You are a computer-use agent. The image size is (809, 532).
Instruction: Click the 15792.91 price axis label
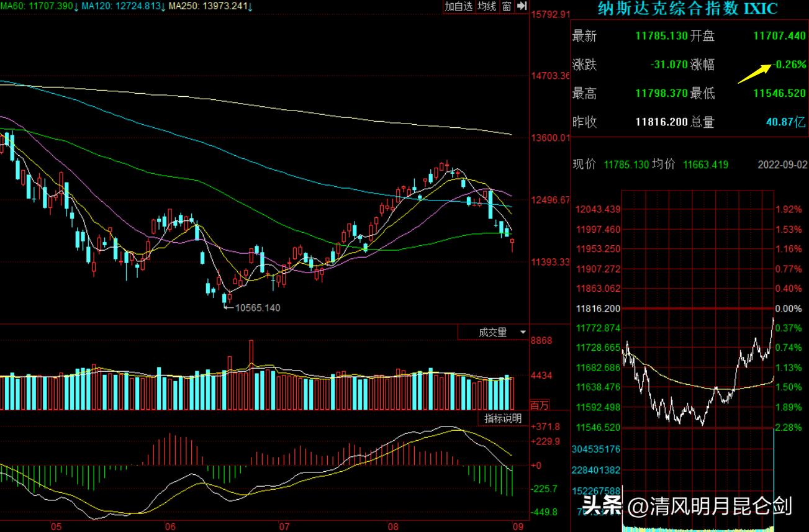point(551,14)
